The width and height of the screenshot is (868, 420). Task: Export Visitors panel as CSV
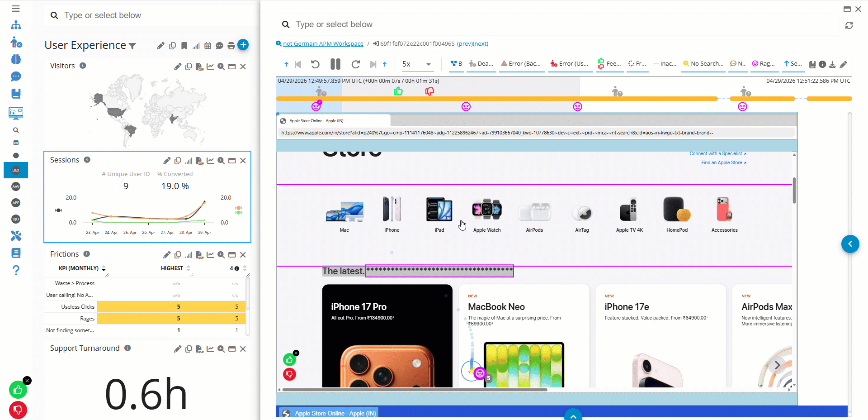(199, 67)
